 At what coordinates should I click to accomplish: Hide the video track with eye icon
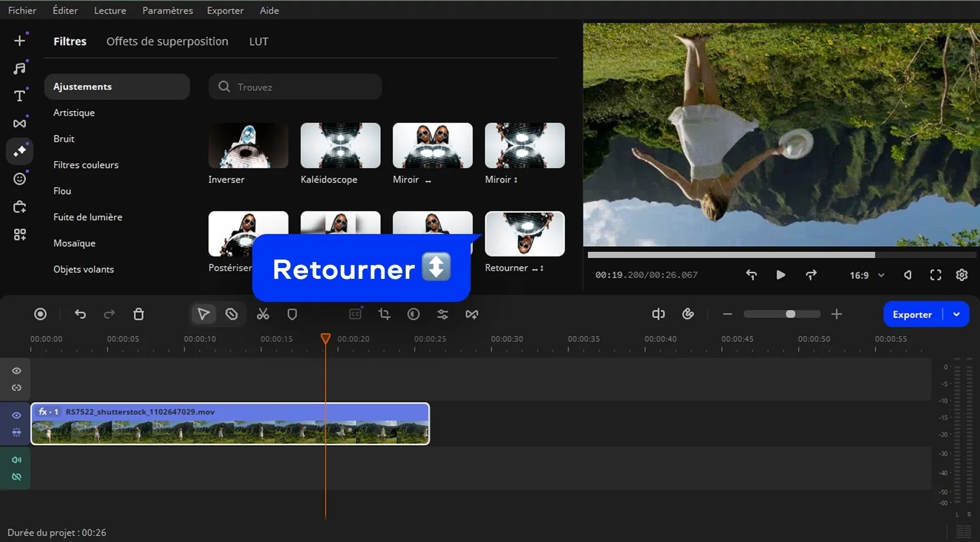coord(16,415)
